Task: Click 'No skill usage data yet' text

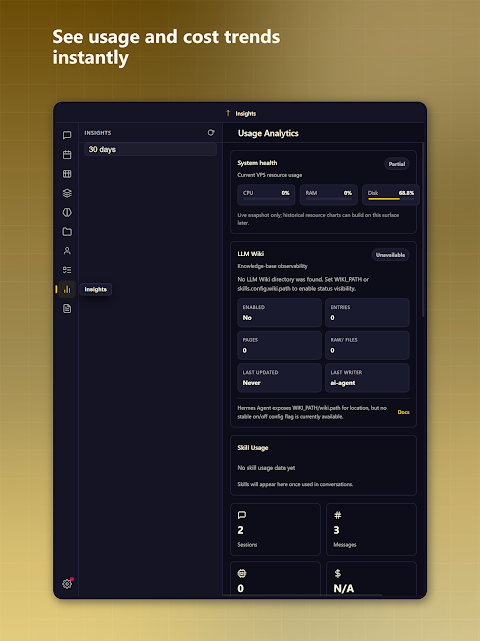Action: point(266,468)
